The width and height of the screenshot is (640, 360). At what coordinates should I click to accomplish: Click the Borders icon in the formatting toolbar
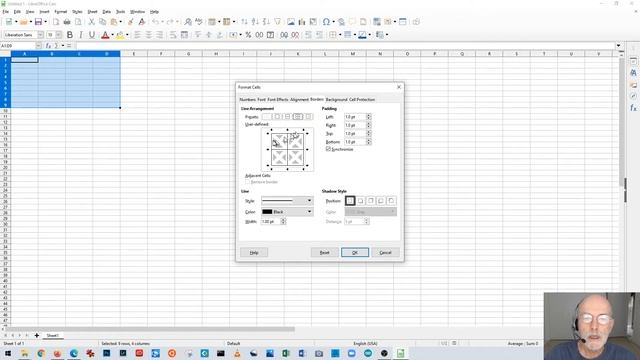(333, 35)
